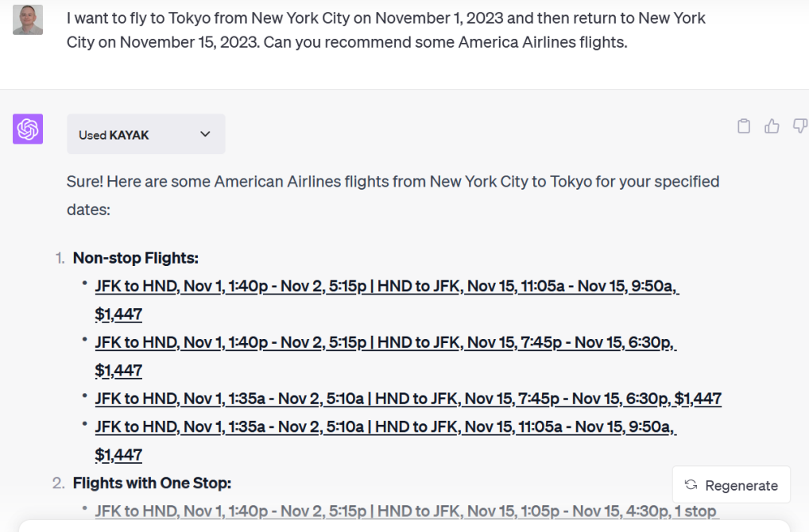Click the user profile photo
Screen dimensions: 809x532
[x=28, y=20]
